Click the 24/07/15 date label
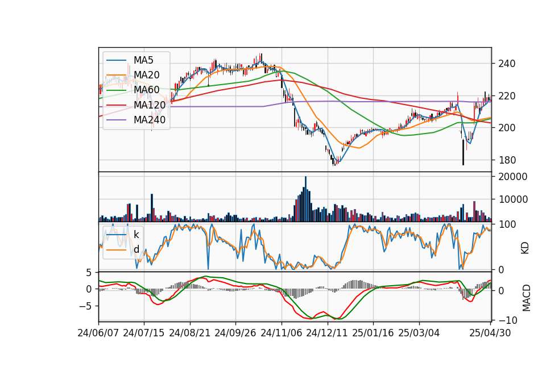Image resolution: width=546 pixels, height=392 pixels. [144, 333]
